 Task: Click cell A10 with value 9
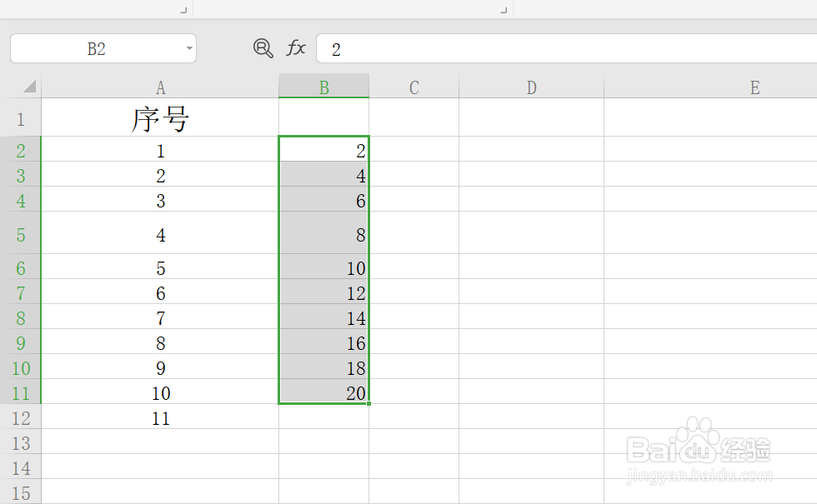(160, 367)
